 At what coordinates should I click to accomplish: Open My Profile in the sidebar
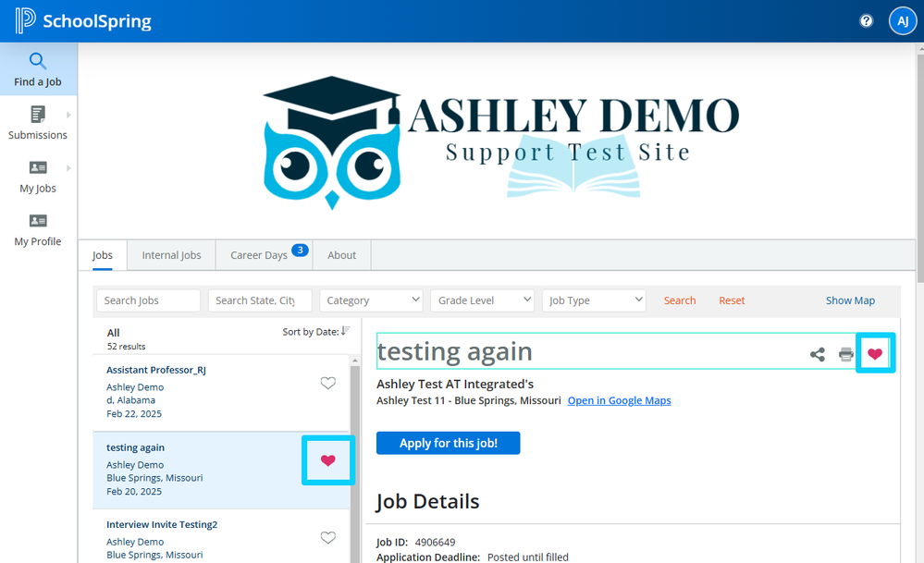[x=38, y=228]
